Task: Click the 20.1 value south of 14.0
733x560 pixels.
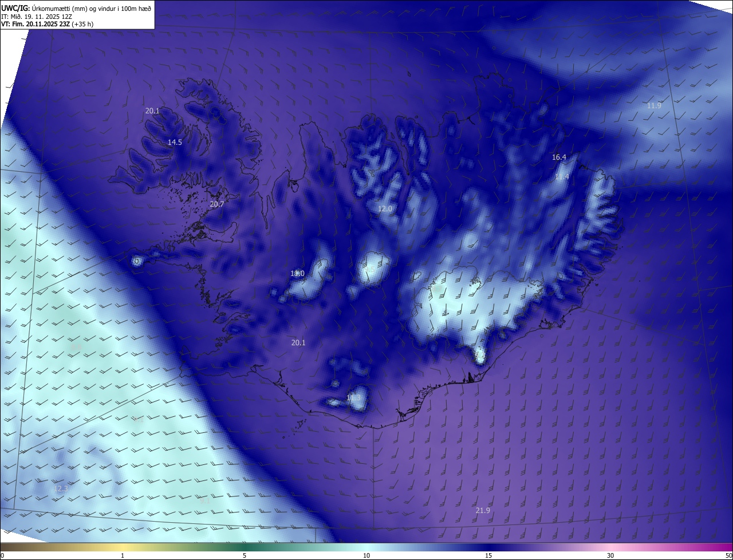Action: point(298,342)
